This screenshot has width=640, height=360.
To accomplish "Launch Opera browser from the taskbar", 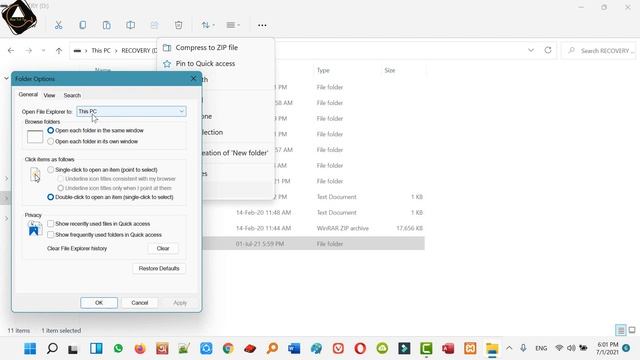I will pyautogui.click(x=360, y=349).
